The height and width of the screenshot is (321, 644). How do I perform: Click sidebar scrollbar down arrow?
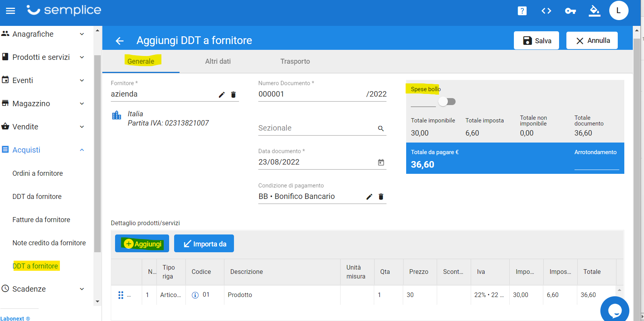97,302
